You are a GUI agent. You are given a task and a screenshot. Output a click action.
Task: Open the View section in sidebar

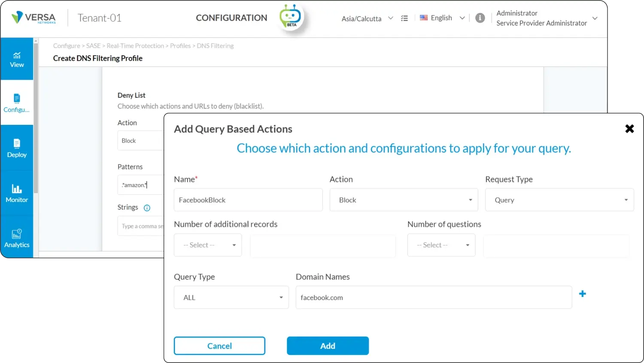(x=17, y=59)
